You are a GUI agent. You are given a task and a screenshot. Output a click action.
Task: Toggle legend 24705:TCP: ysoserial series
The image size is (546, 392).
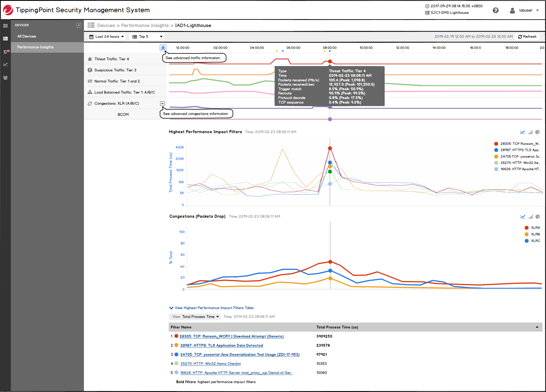point(517,157)
